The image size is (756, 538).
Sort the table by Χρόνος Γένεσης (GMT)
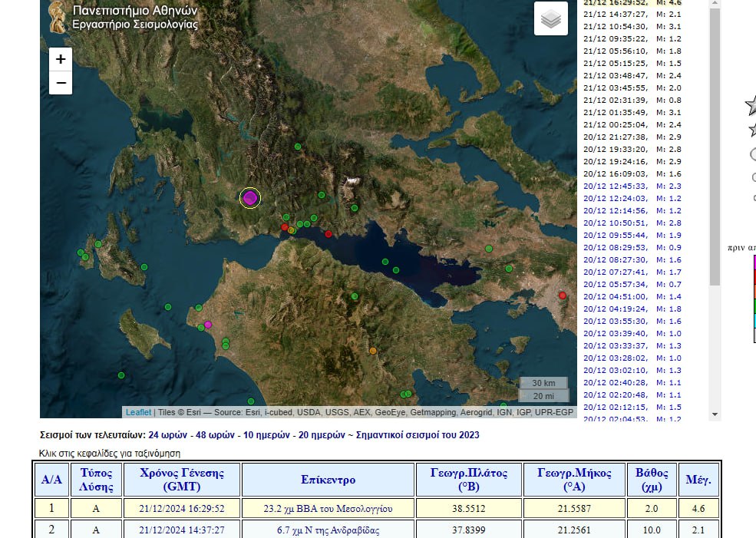(181, 480)
